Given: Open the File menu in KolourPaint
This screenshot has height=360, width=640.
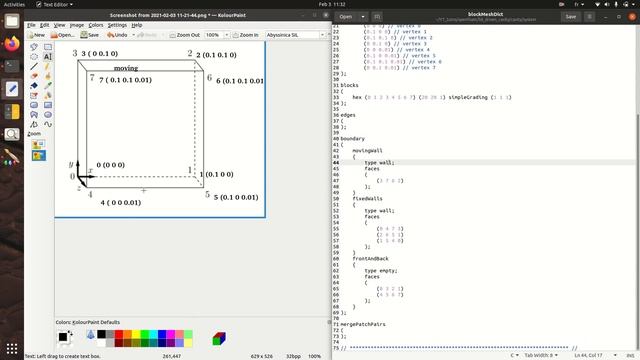Looking at the screenshot, I should click(31, 25).
